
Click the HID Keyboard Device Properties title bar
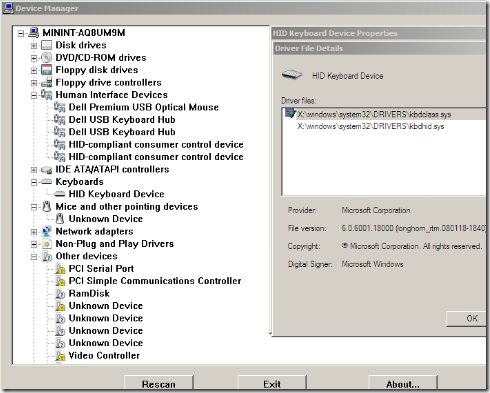pyautogui.click(x=378, y=33)
